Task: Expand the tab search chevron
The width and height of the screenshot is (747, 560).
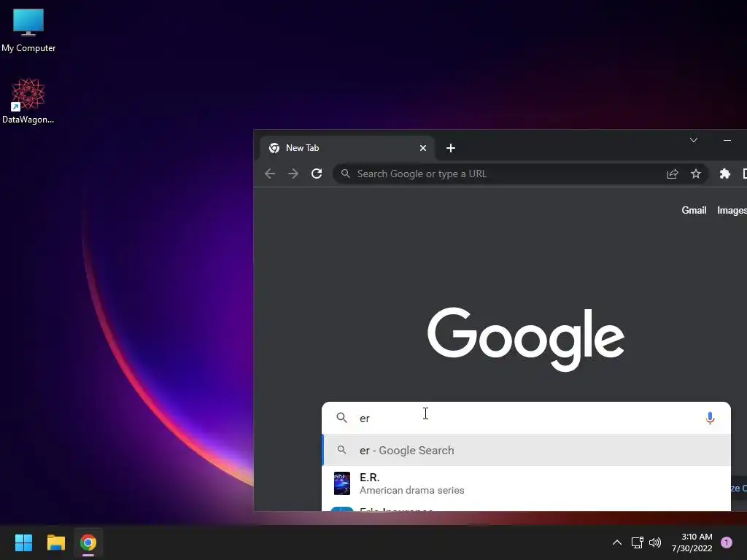Action: (x=694, y=140)
